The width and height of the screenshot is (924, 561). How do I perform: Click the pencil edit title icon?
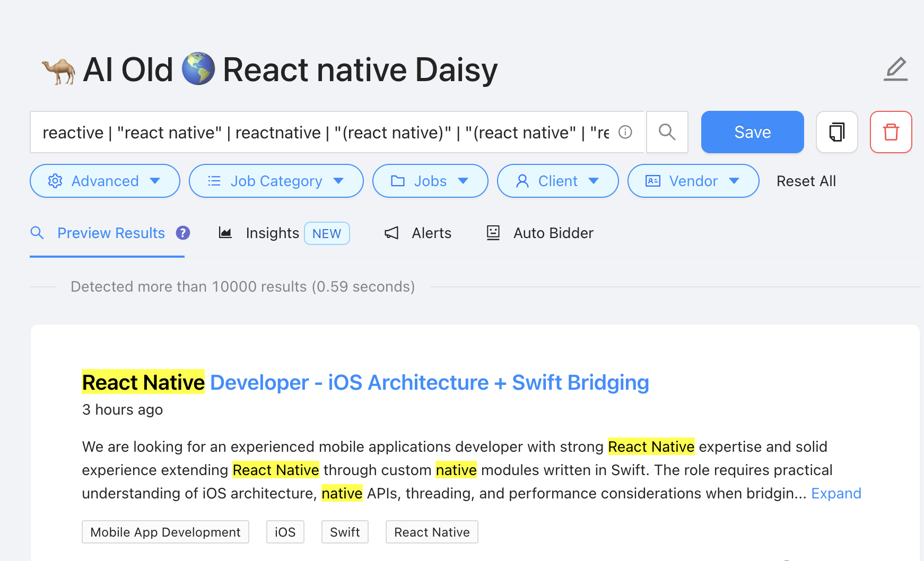coord(896,69)
